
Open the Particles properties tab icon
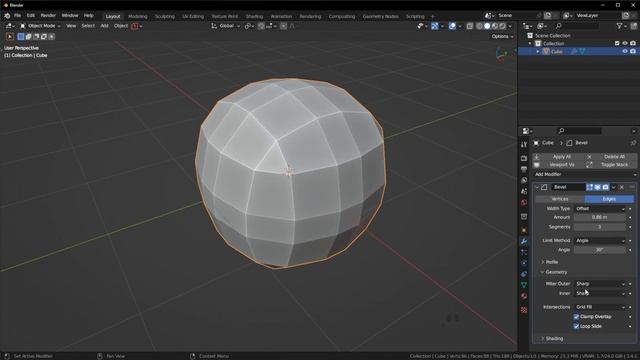click(524, 252)
